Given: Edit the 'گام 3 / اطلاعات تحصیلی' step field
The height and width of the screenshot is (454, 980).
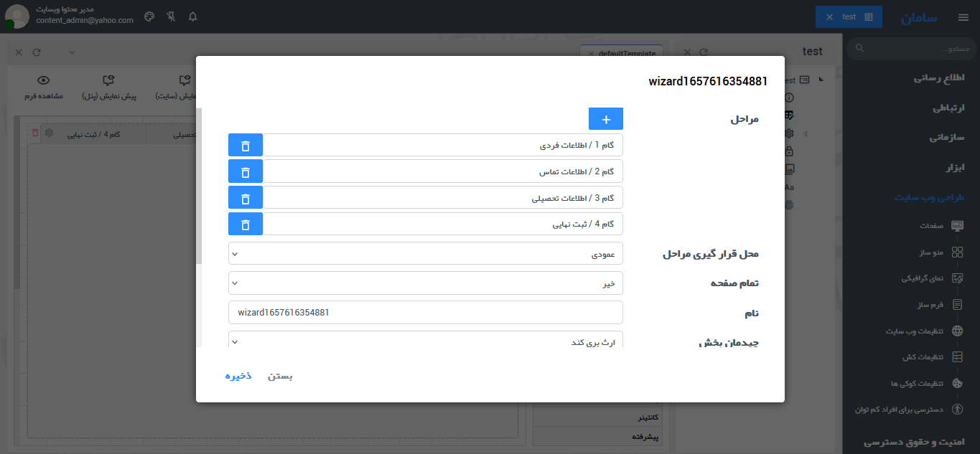Looking at the screenshot, I should pos(443,198).
